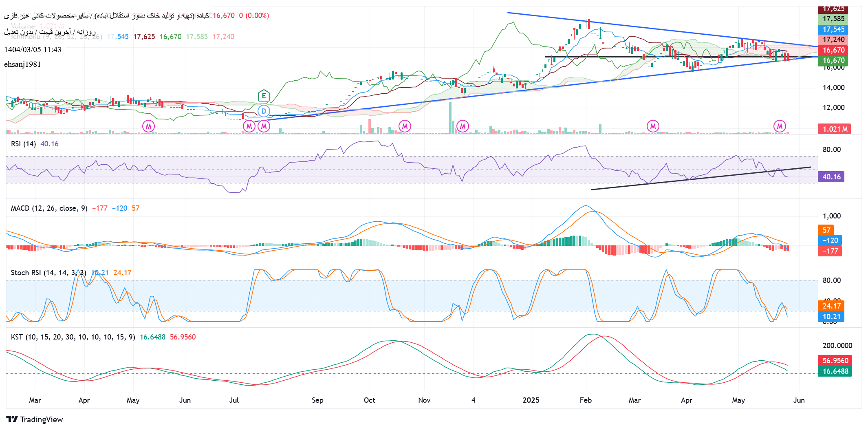Open the RSI (14) indicator legend
The height and width of the screenshot is (430, 868).
[23, 144]
